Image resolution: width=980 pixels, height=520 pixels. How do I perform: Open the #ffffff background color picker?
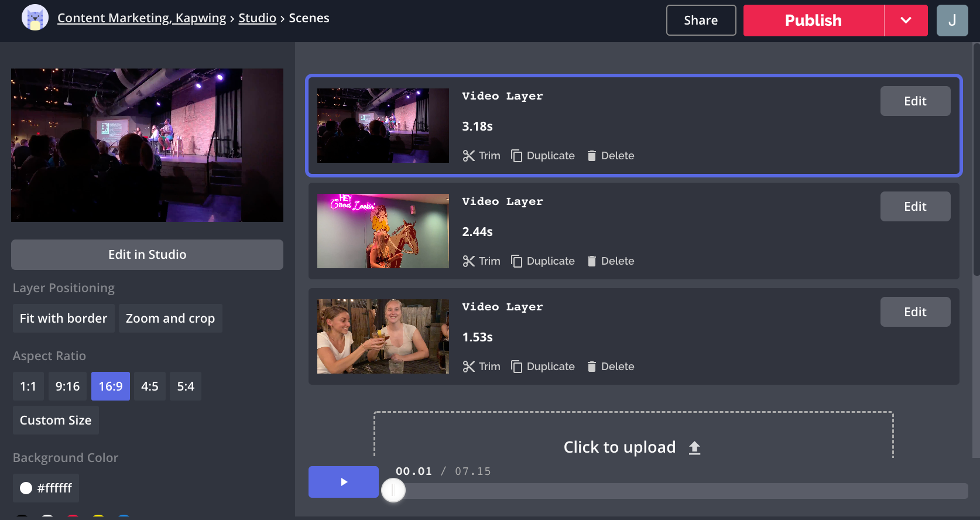pos(46,488)
